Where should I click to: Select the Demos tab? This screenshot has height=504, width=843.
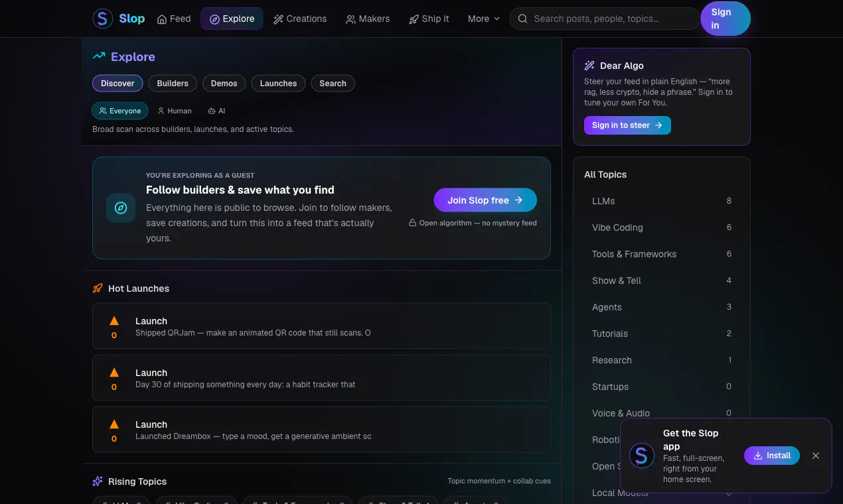click(224, 83)
